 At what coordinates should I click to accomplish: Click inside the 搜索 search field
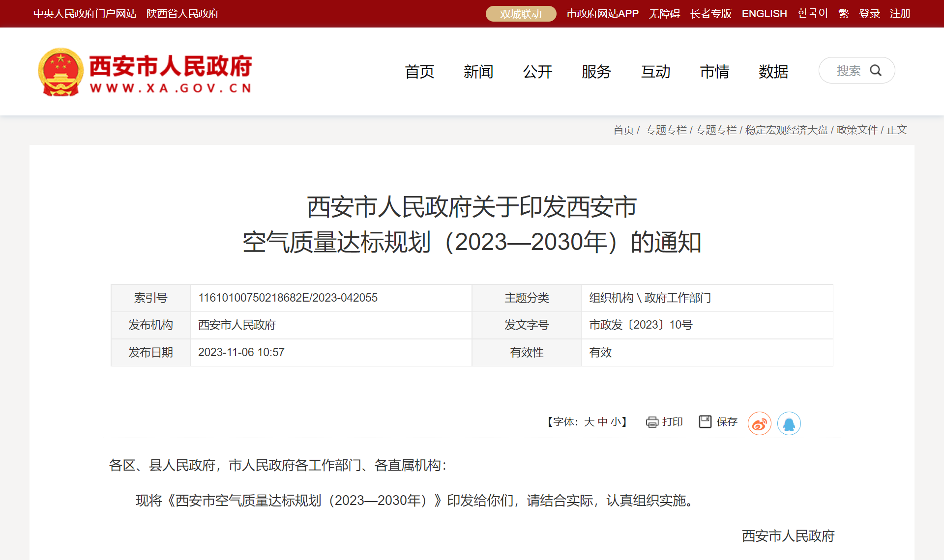(x=848, y=71)
